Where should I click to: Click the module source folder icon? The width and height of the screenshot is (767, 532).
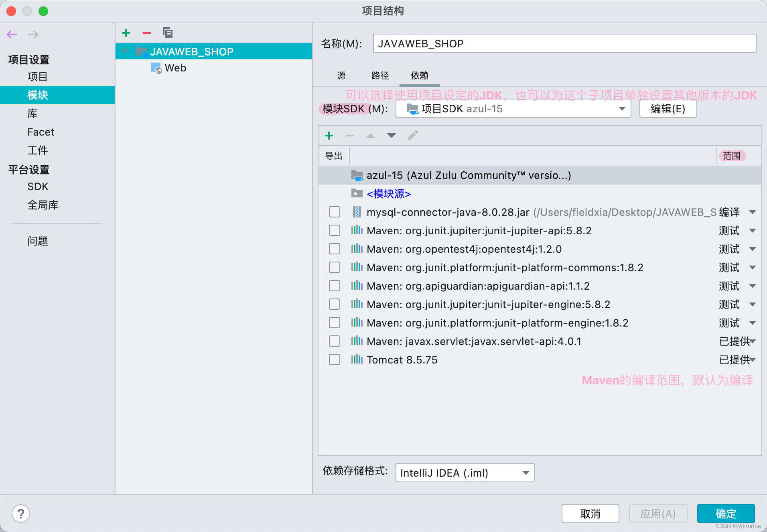pyautogui.click(x=357, y=193)
